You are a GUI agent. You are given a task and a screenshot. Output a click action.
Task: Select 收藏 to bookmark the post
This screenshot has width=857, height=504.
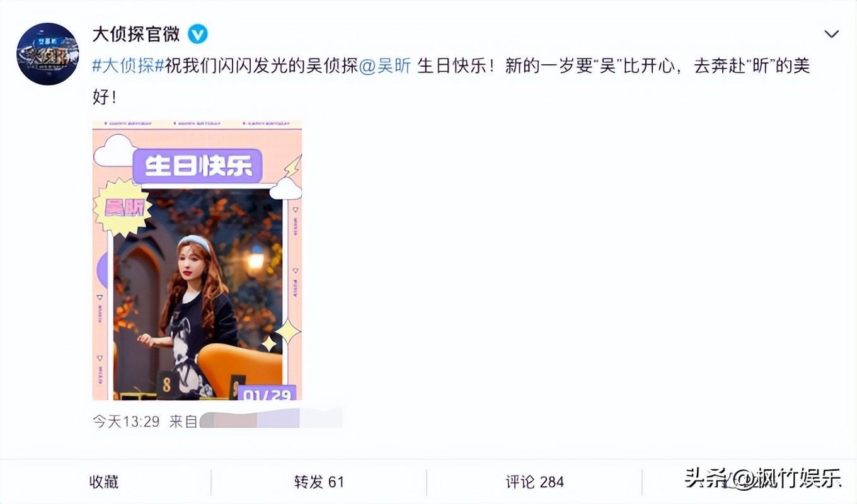[104, 482]
